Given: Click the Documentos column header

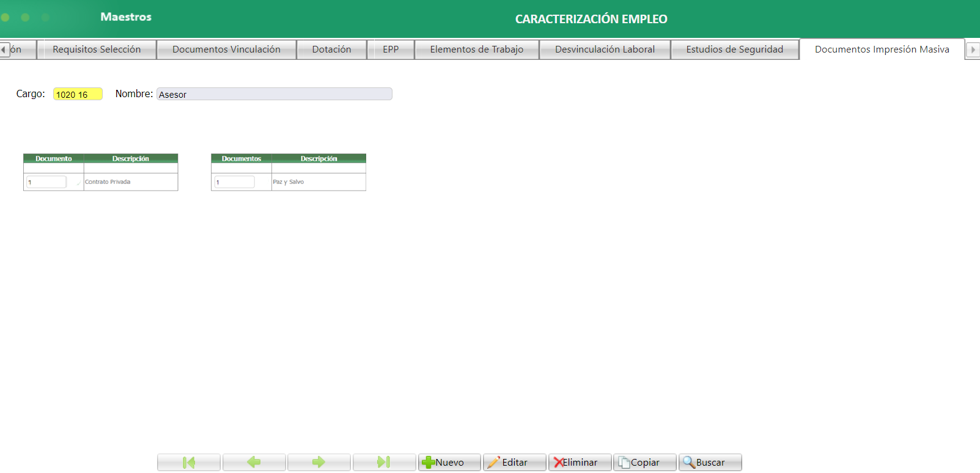Looking at the screenshot, I should pos(241,158).
